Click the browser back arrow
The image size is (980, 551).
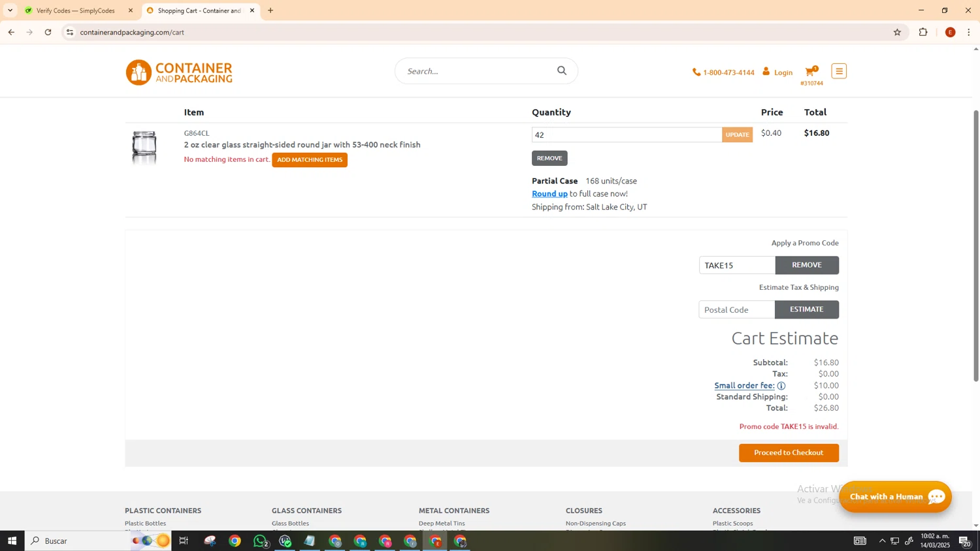coord(11,32)
